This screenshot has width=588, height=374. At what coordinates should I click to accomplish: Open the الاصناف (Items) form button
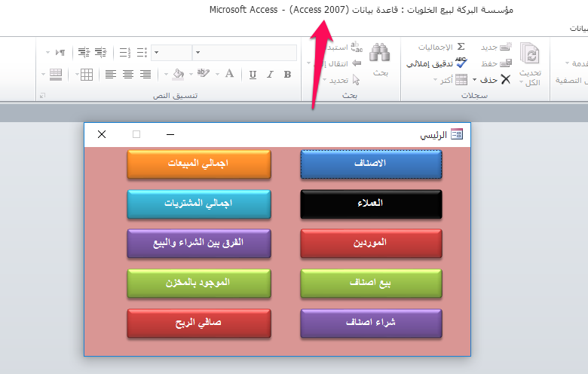point(371,164)
